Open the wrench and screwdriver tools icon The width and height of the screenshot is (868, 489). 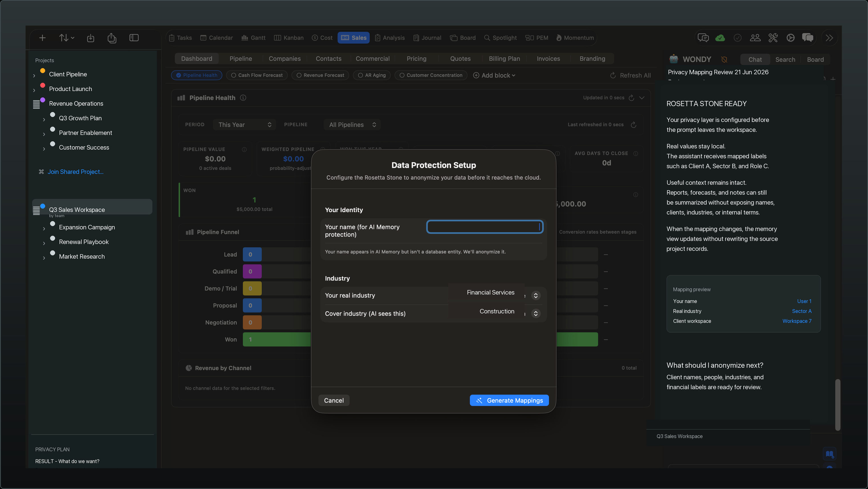click(773, 38)
